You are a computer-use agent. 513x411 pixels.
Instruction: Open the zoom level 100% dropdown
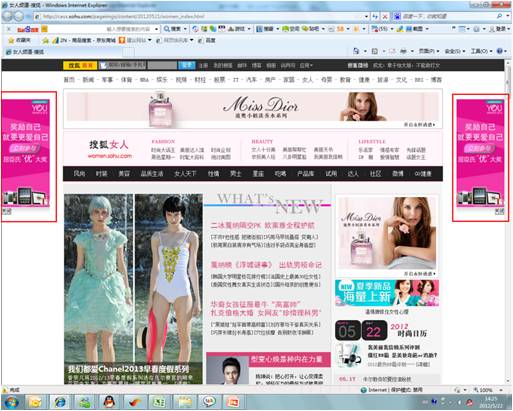[x=501, y=390]
